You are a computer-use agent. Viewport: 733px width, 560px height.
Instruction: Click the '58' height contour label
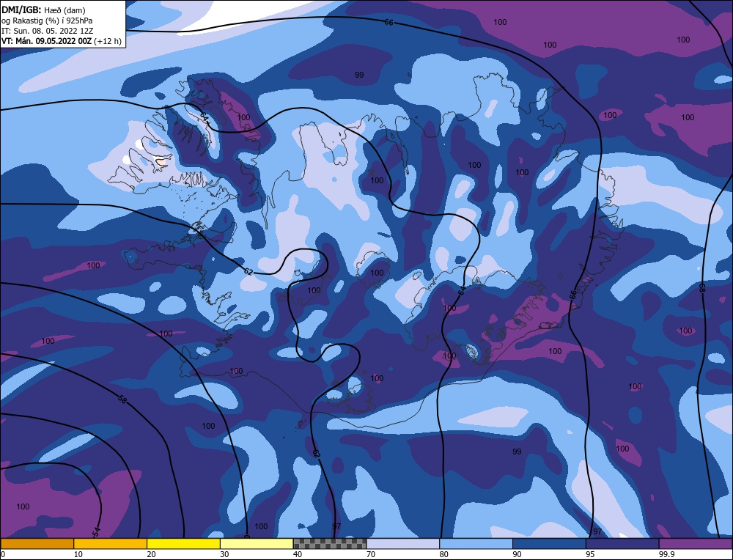[122, 399]
